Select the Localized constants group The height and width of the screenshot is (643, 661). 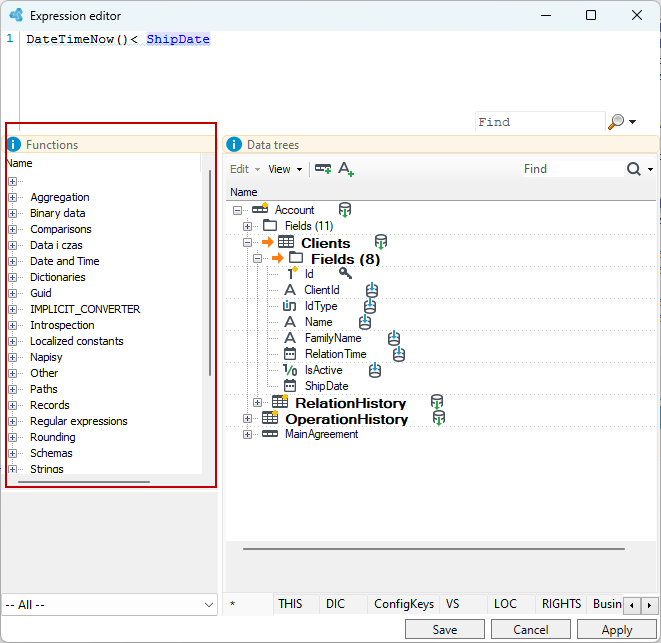77,341
